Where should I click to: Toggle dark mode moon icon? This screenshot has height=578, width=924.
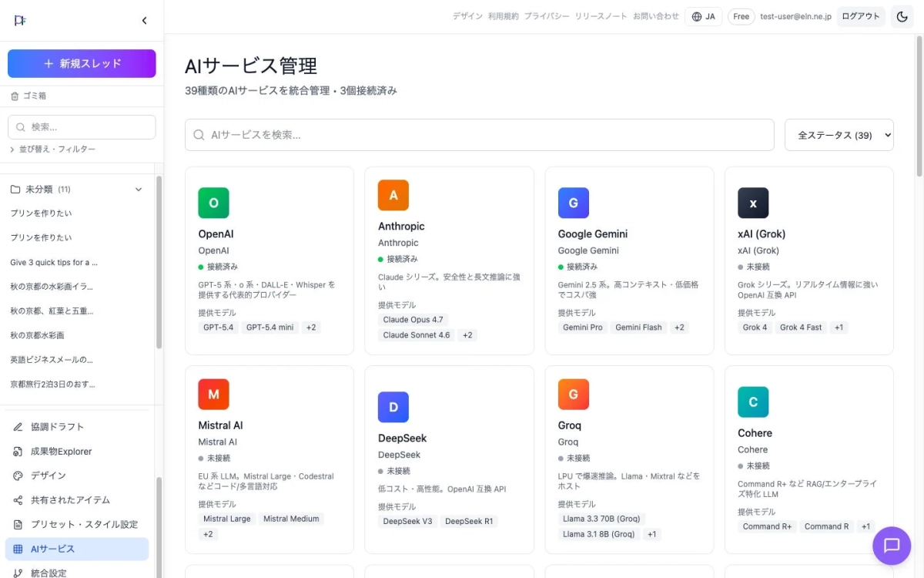pyautogui.click(x=902, y=16)
